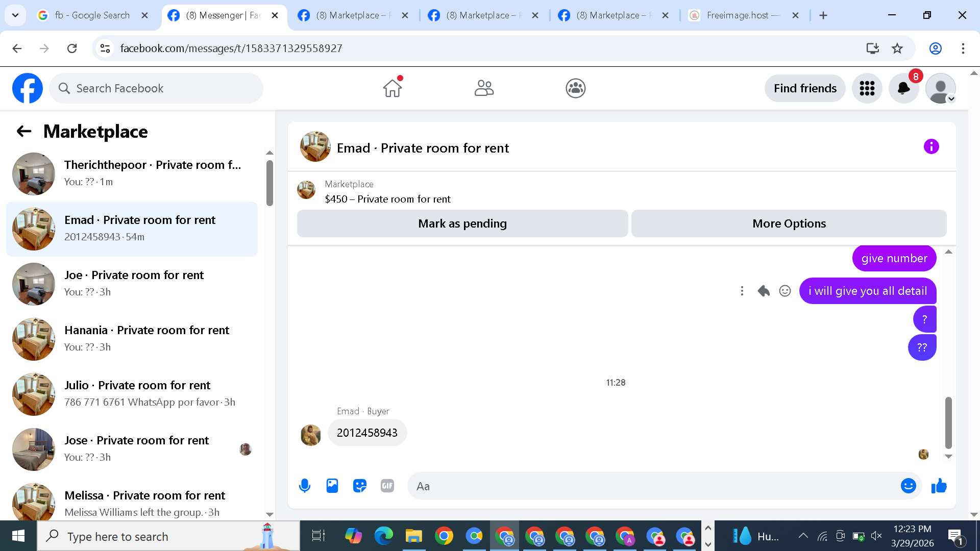React to 'i will give you all detail'
Image resolution: width=980 pixels, height=551 pixels.
tap(785, 291)
